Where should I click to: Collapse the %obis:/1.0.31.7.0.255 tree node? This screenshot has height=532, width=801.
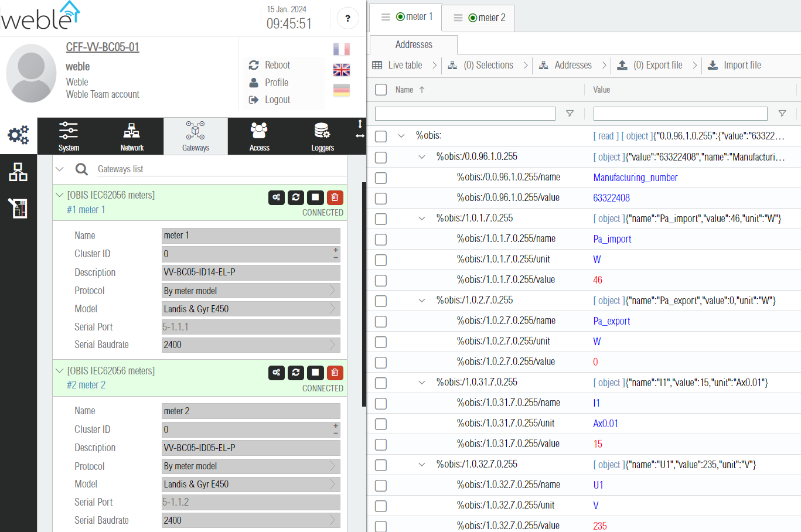(x=422, y=383)
